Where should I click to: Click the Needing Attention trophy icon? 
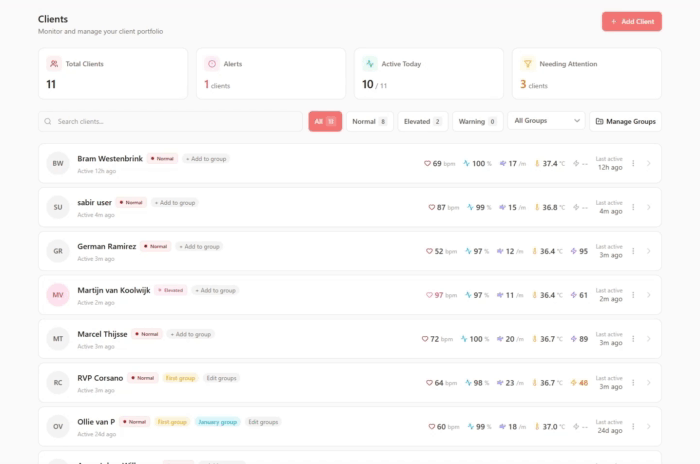(527, 64)
